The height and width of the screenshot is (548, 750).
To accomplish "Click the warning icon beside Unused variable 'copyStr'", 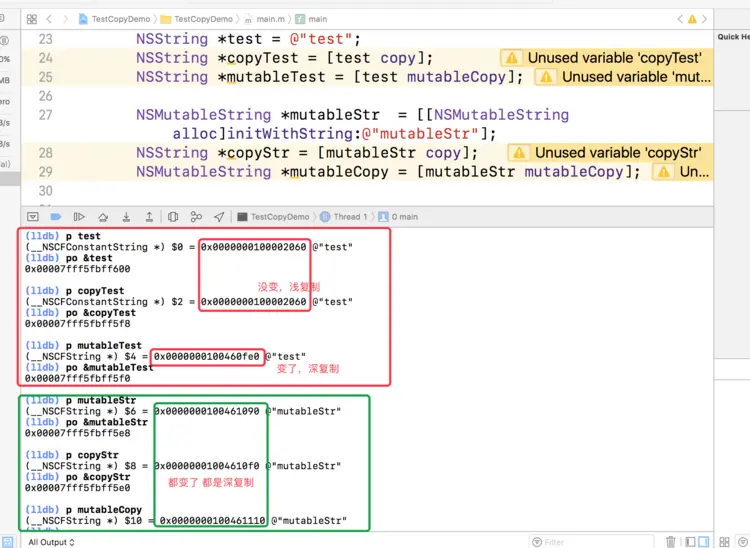I will (x=518, y=153).
